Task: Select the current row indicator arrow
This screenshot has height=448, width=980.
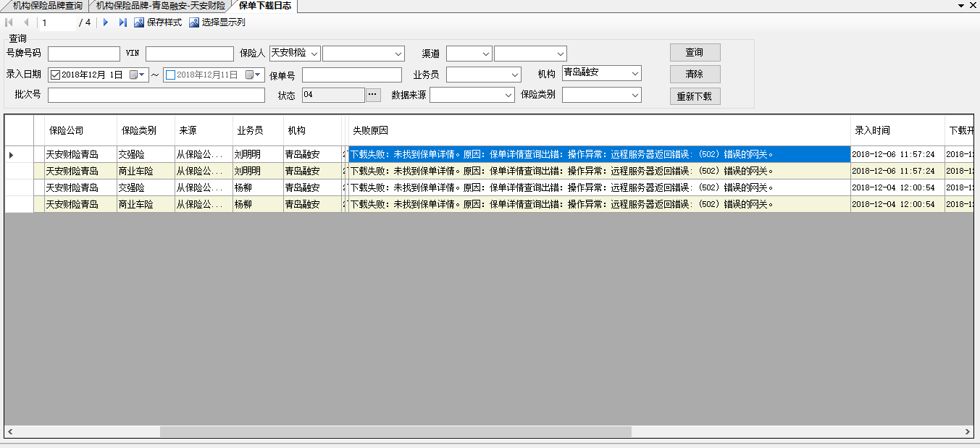Action: (x=11, y=155)
